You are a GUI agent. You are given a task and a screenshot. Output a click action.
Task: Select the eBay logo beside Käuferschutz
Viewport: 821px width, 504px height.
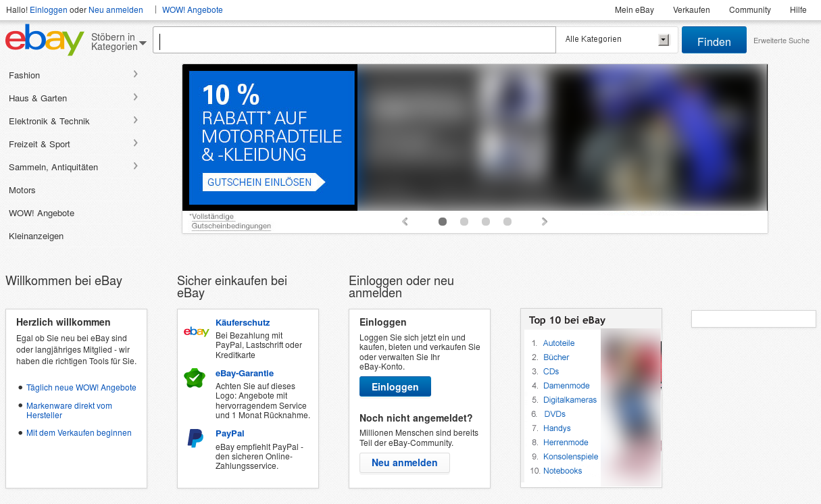195,332
